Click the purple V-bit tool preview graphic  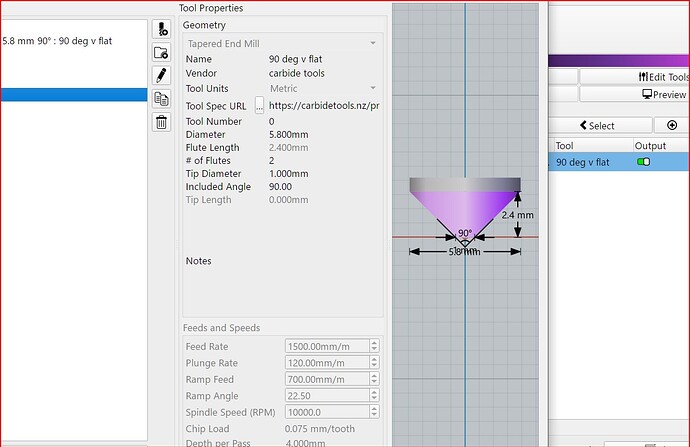pos(465,212)
